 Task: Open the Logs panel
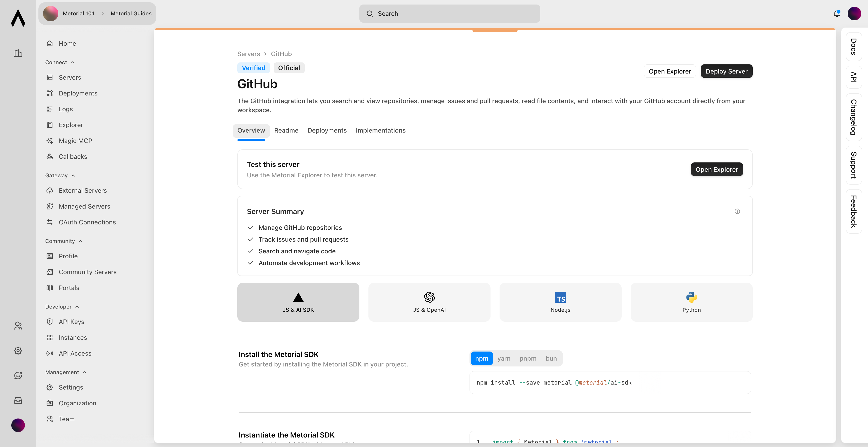(66, 109)
